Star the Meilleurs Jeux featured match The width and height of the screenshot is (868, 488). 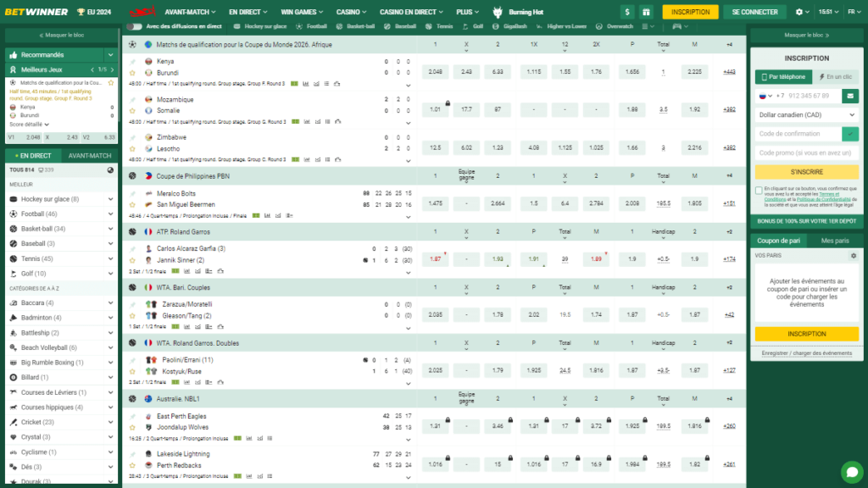pyautogui.click(x=111, y=82)
